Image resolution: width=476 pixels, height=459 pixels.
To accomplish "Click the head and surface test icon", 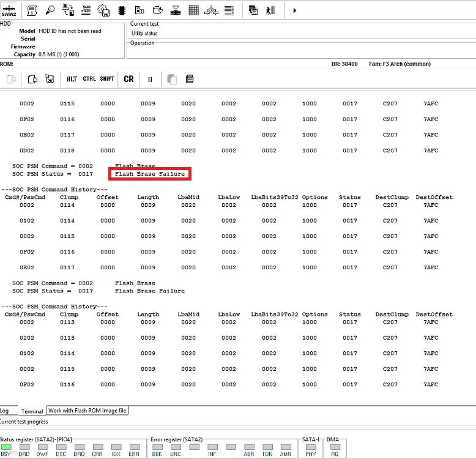I will (x=176, y=10).
